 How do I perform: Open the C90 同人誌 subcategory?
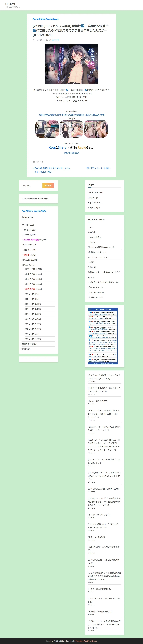[x=29, y=294]
